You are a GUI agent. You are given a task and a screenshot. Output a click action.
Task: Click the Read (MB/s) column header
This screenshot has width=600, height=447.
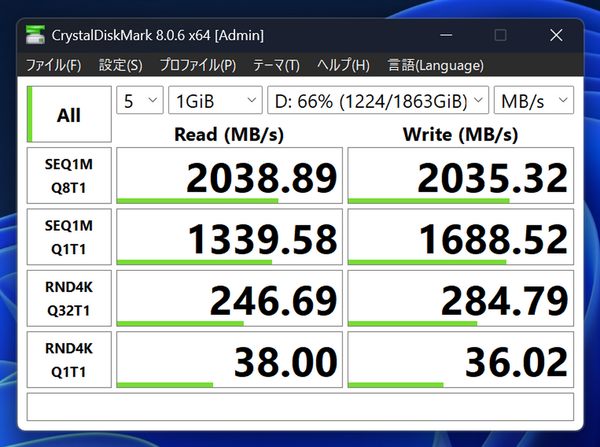click(x=229, y=135)
